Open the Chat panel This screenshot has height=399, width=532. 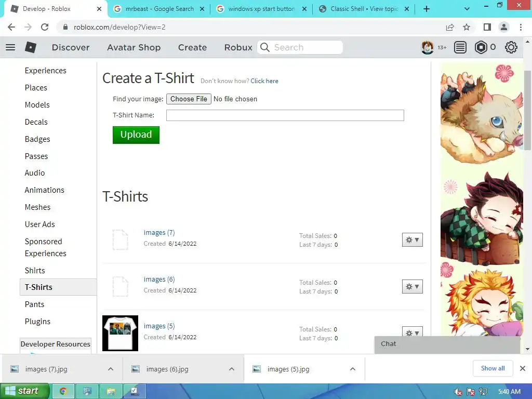point(447,344)
